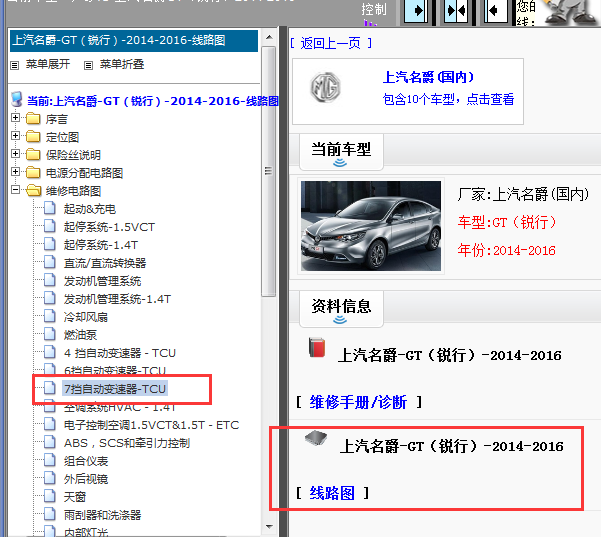This screenshot has width=601, height=537.
Task: Click the red book icon for the repair manual
Action: [317, 347]
